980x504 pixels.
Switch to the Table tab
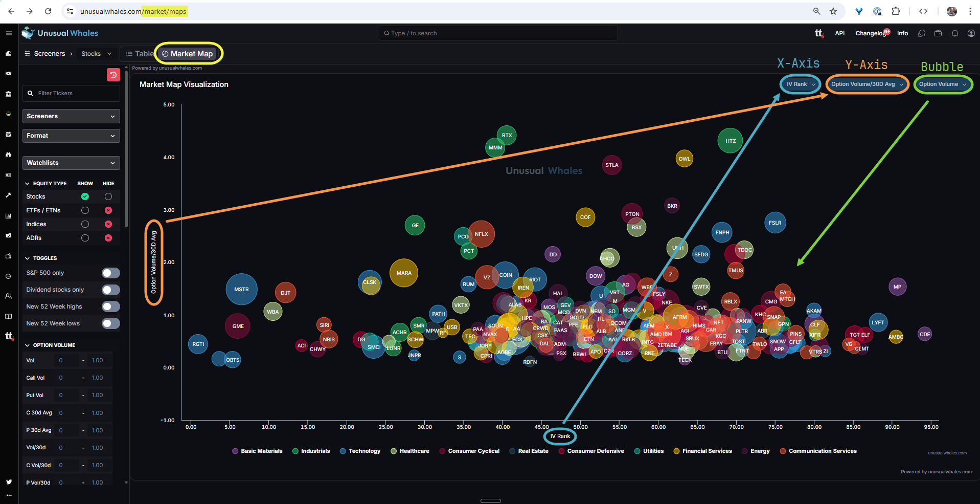tap(140, 54)
